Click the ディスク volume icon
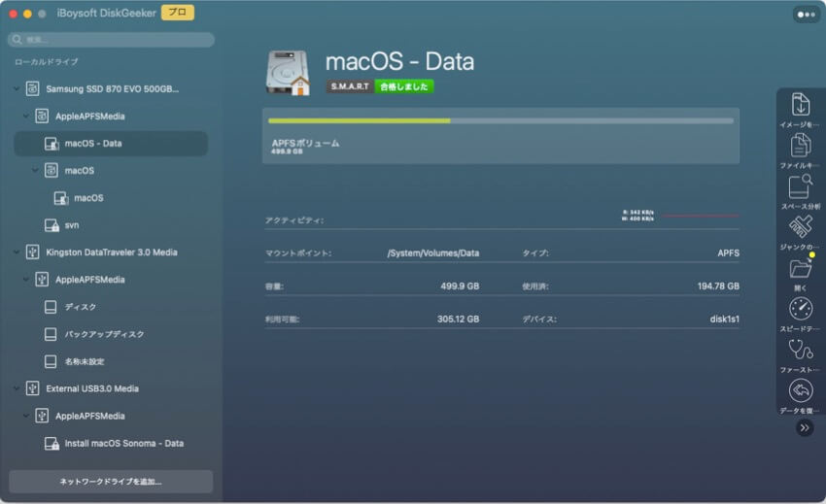The height and width of the screenshot is (504, 826). [51, 307]
